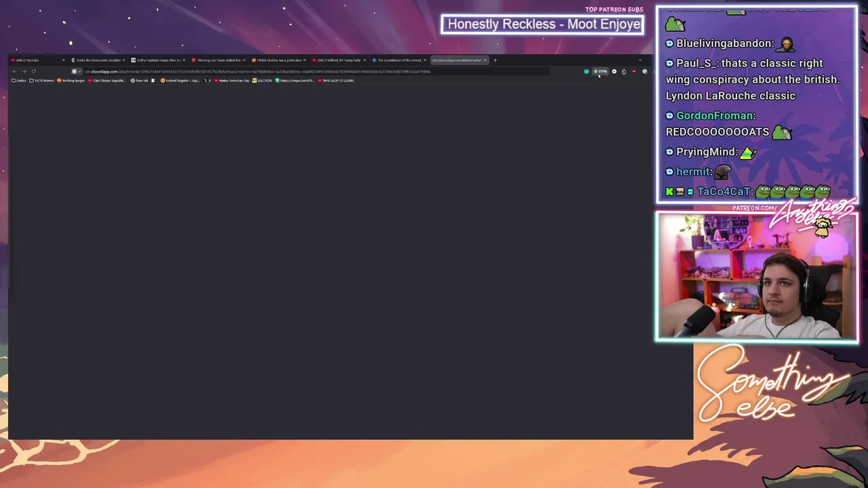Open a new browser tab with the plus button
Screen dimensions: 868x488
(495, 60)
